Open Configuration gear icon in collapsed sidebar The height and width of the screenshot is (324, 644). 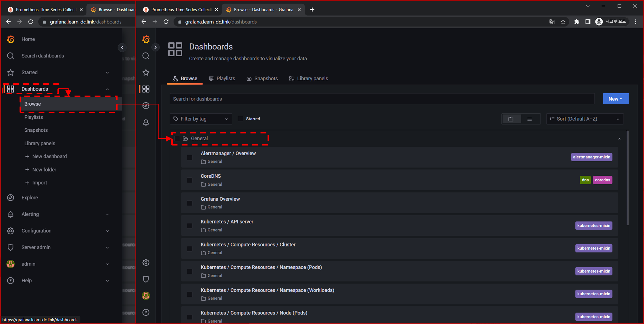point(146,263)
